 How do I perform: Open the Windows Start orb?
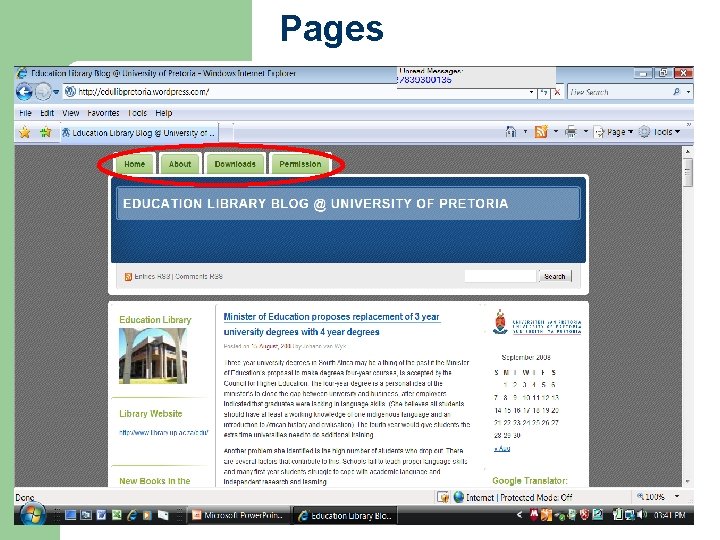pos(32,514)
